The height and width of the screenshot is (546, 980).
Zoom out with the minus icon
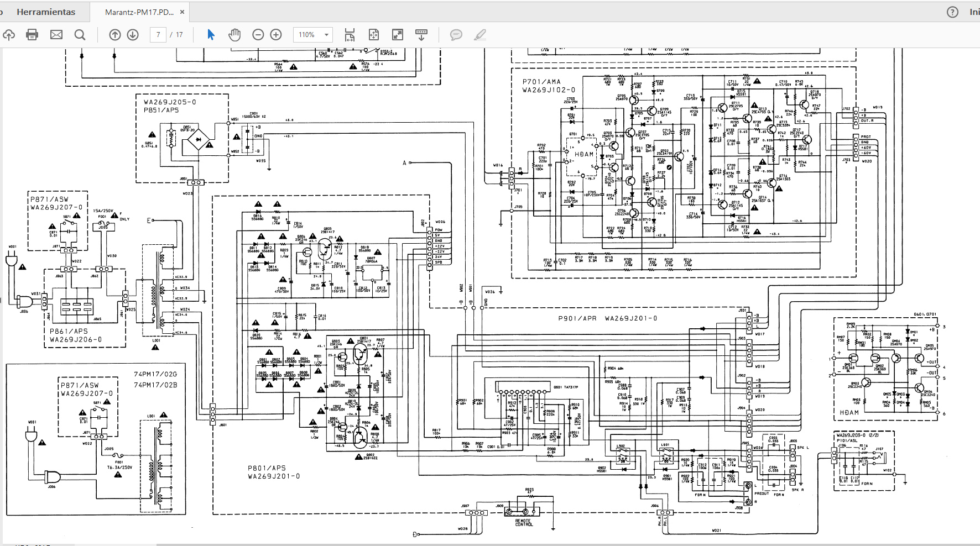tap(258, 35)
